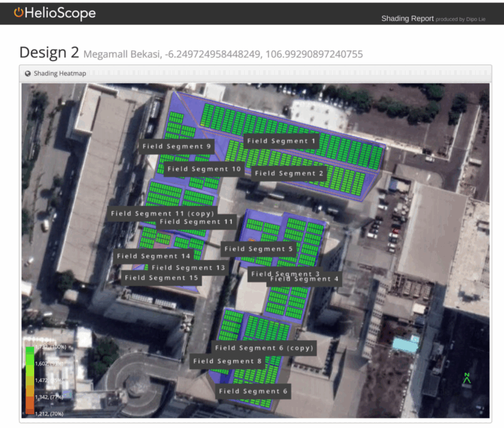
Task: Click the Shading Heatmap panel title
Action: click(60, 74)
